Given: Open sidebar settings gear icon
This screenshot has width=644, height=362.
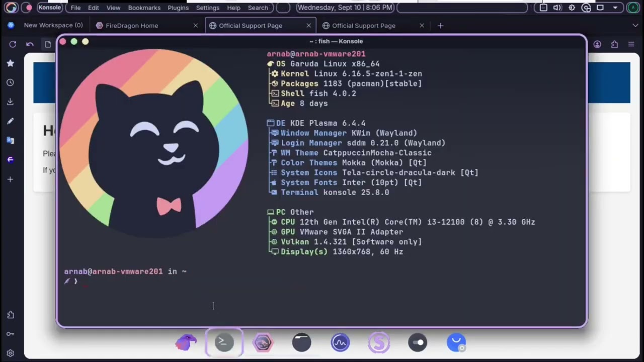Looking at the screenshot, I should (10, 353).
